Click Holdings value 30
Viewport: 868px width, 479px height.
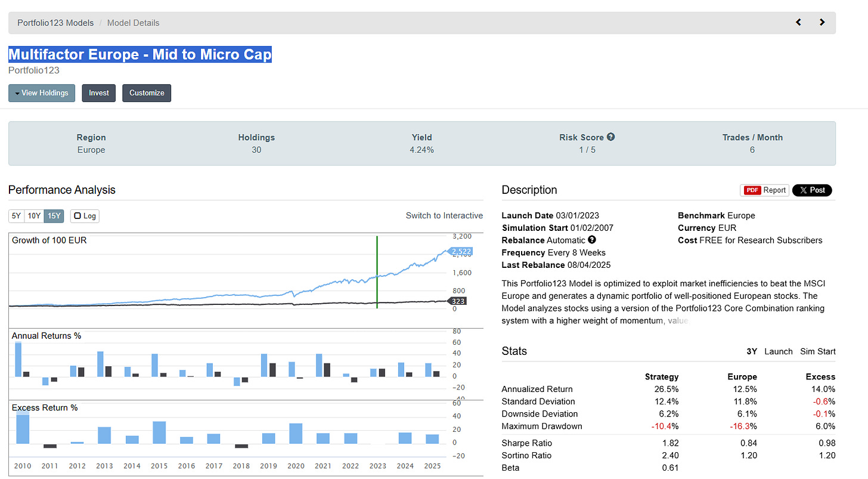click(x=256, y=150)
